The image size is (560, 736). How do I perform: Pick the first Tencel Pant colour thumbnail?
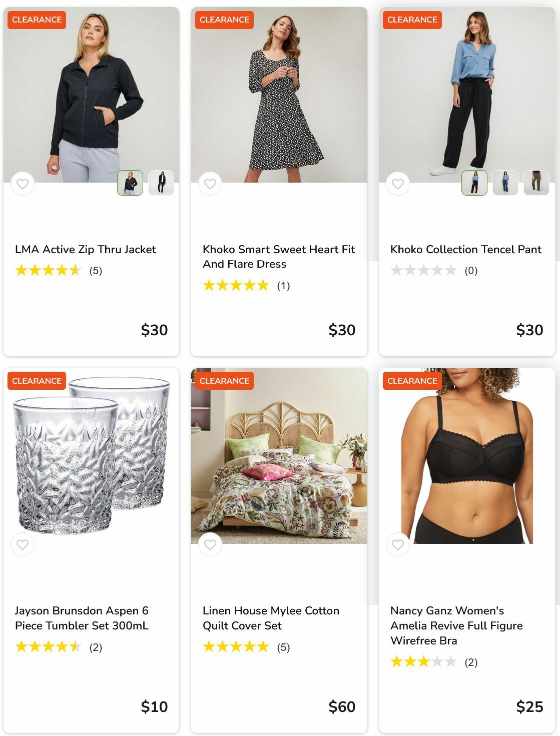click(474, 183)
